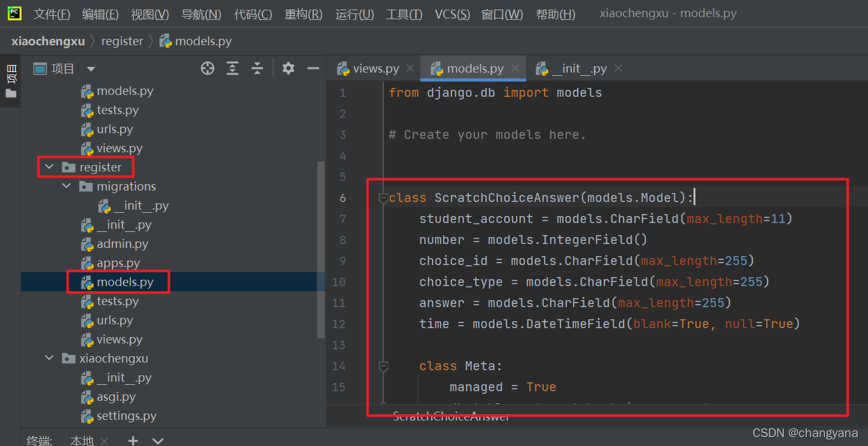Click xiaochengxu breadcrumb
The width and height of the screenshot is (868, 446).
point(48,41)
